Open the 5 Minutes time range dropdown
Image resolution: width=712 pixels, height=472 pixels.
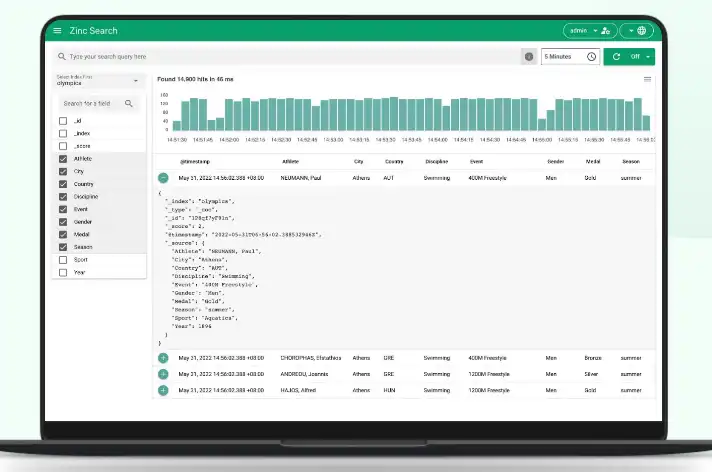click(570, 57)
